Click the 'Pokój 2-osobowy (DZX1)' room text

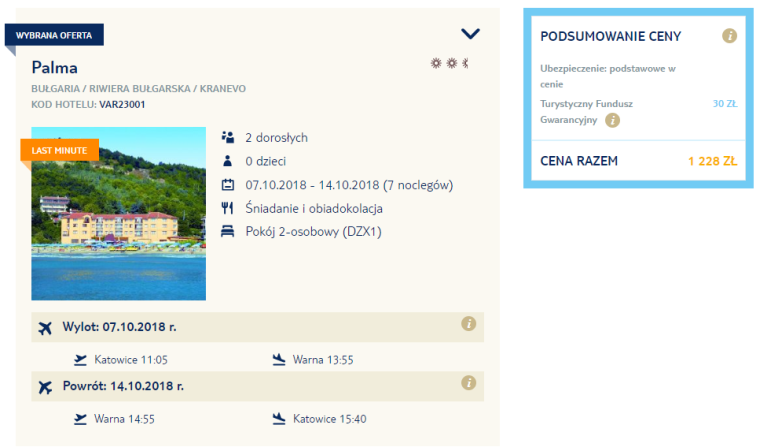pyautogui.click(x=314, y=232)
